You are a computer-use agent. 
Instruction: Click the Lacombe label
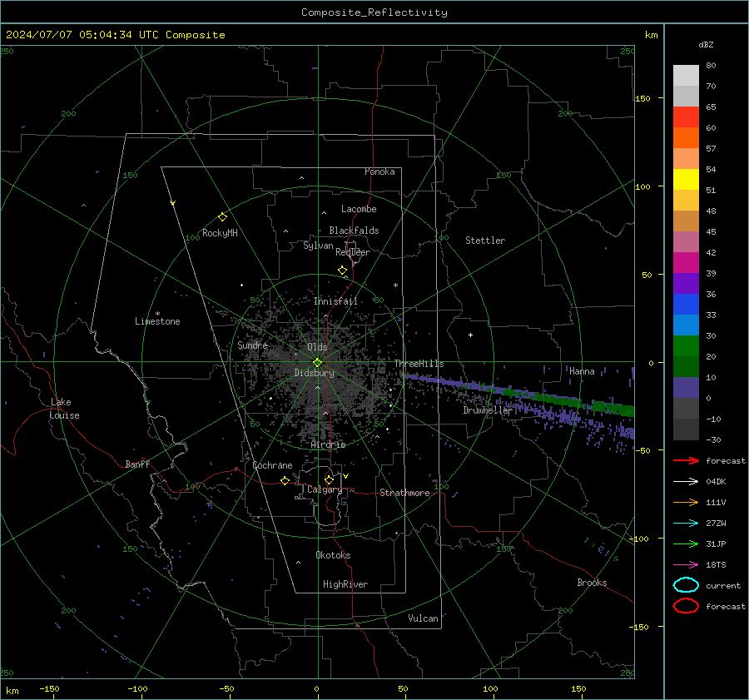tap(359, 209)
